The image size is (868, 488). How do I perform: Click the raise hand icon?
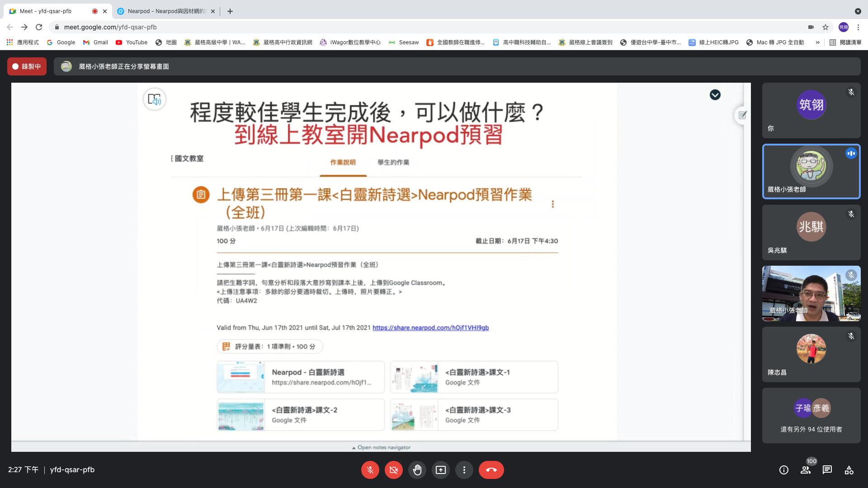tap(417, 470)
